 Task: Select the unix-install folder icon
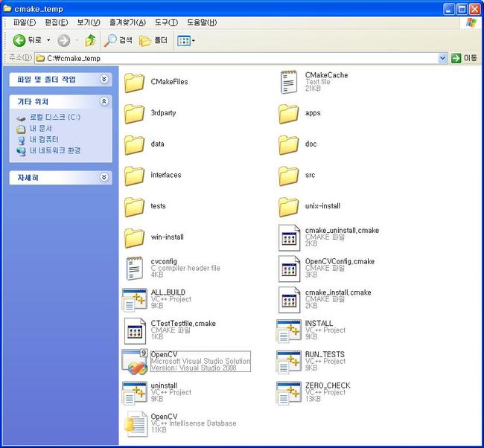289,207
